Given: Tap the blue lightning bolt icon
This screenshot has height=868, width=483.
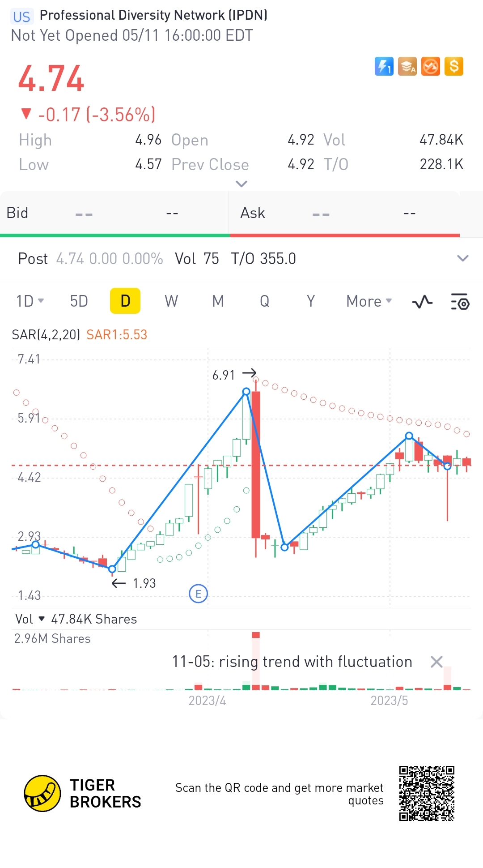Looking at the screenshot, I should coord(384,67).
